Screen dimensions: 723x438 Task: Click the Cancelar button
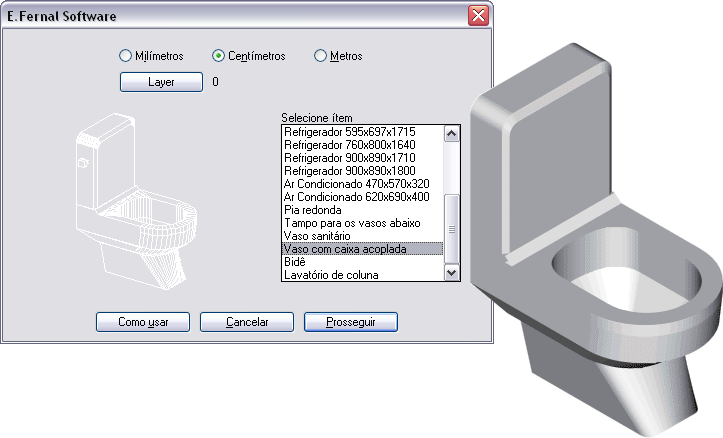(246, 322)
